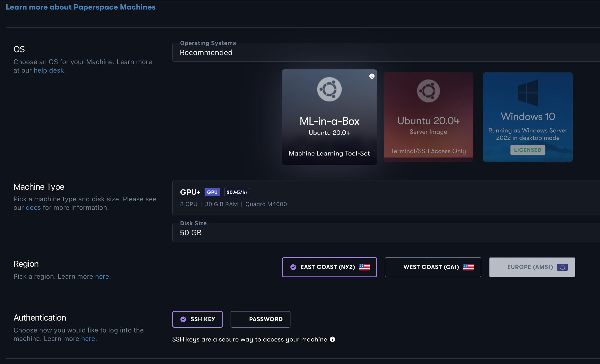Open the Operating Systems Recommended dropdown
Viewport: 600px width, 364px height.
[x=386, y=52]
